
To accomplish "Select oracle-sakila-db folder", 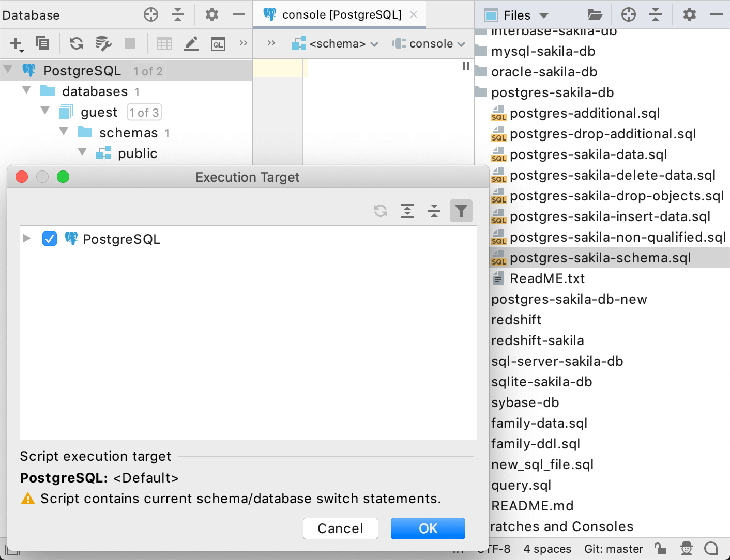I will tap(544, 72).
